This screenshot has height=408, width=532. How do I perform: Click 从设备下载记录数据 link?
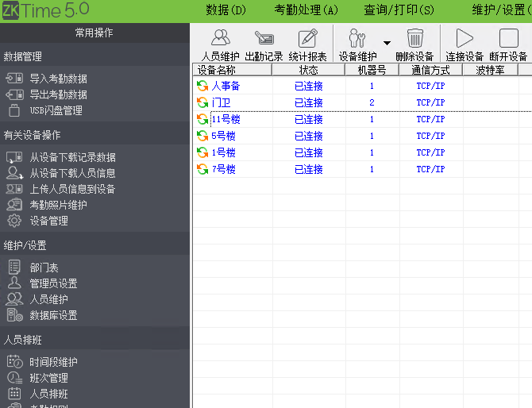[x=72, y=157]
